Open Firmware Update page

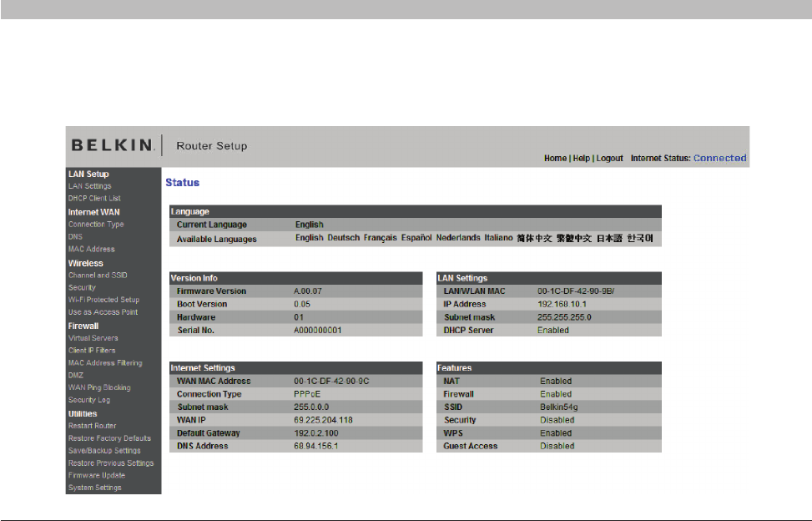tap(96, 475)
